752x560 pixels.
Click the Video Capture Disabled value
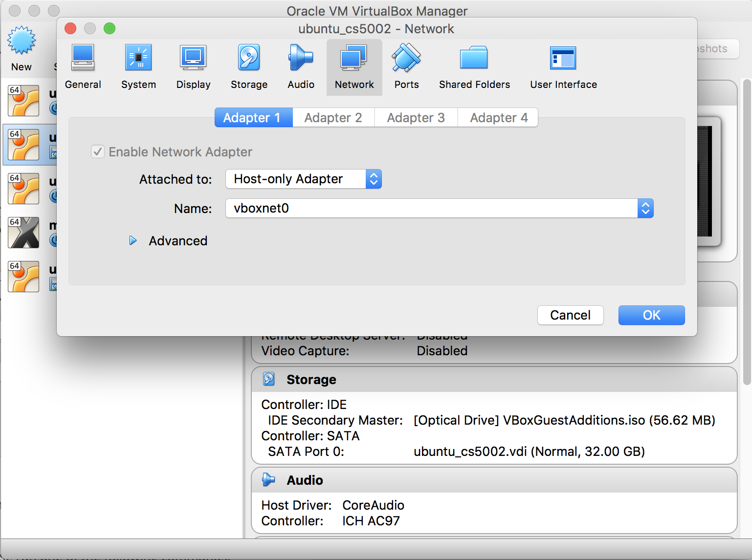(x=442, y=351)
